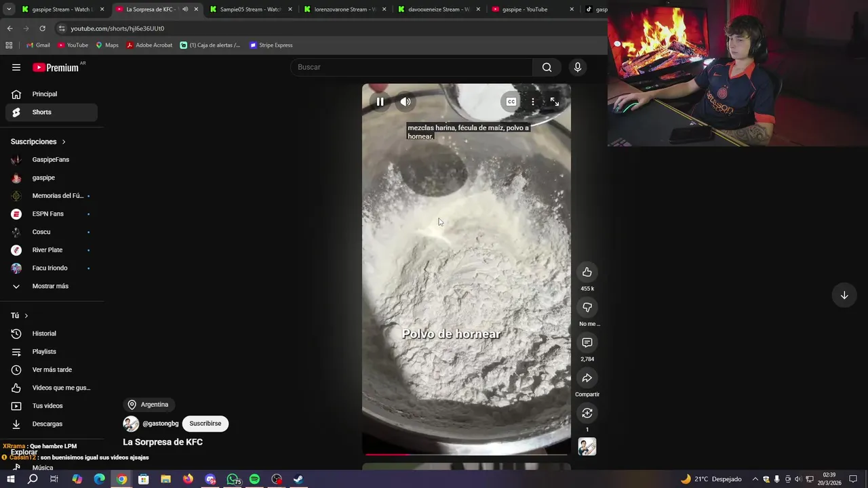Open the @gastongbg channel link
Screen dimensions: 868x488
click(161, 424)
